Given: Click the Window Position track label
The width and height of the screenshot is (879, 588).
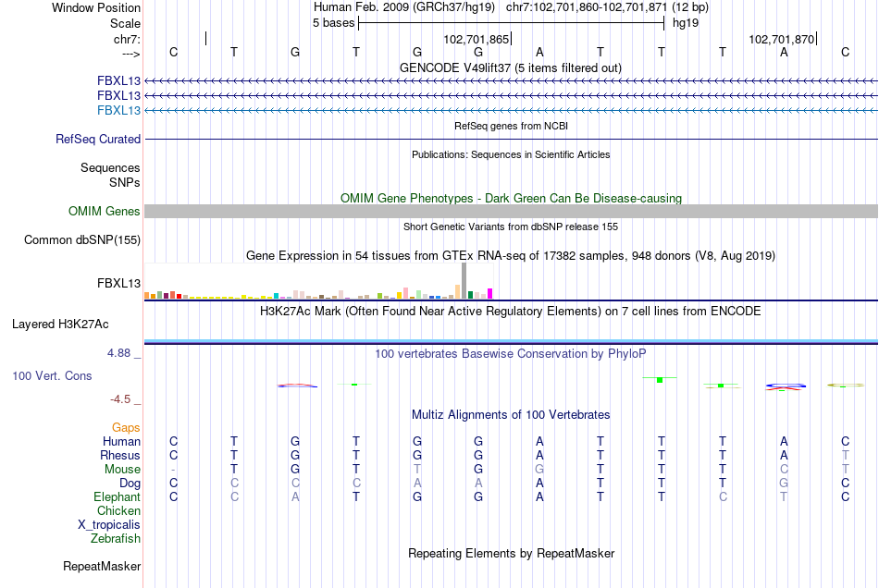Looking at the screenshot, I should (96, 7).
